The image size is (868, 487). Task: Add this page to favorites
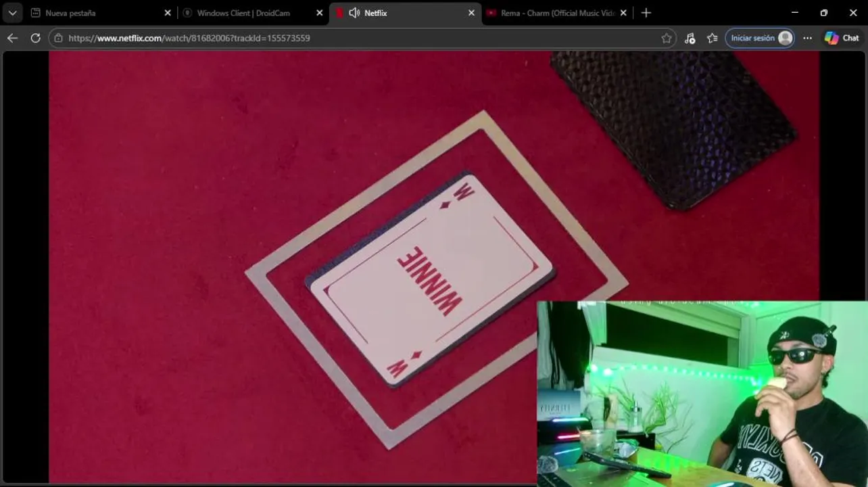click(x=667, y=38)
